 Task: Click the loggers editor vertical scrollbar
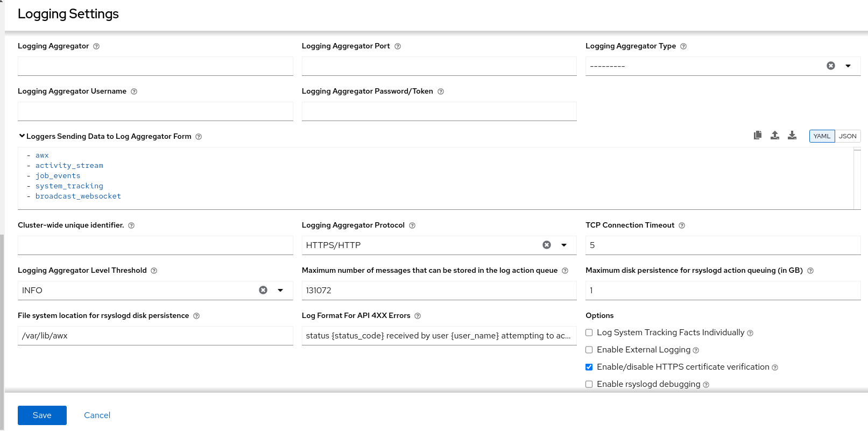(857, 178)
